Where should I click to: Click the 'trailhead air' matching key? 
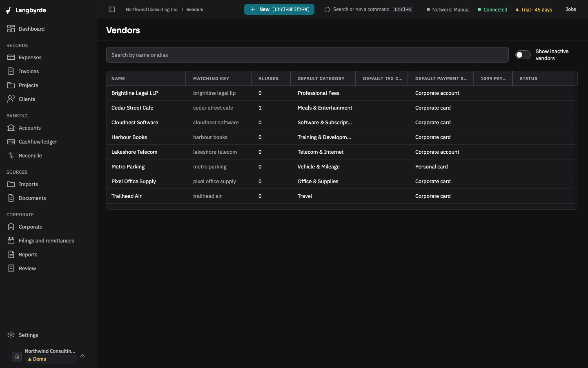coord(207,196)
